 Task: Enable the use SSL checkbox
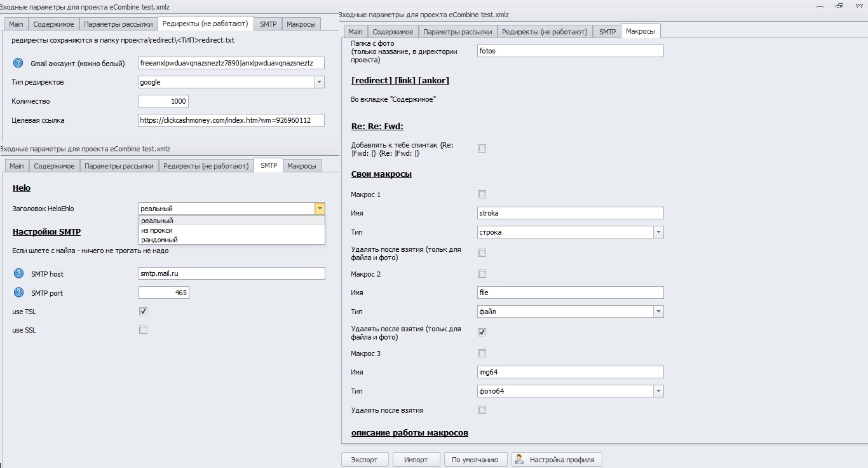click(x=143, y=330)
